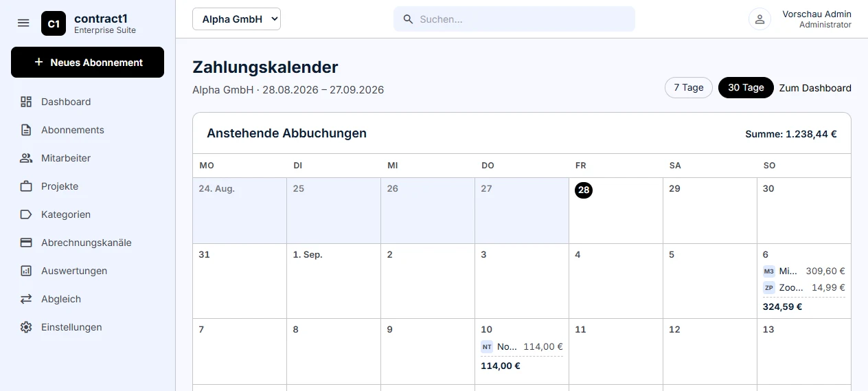The height and width of the screenshot is (391, 868).
Task: Select calendar day 24. Aug.
Action: click(240, 211)
